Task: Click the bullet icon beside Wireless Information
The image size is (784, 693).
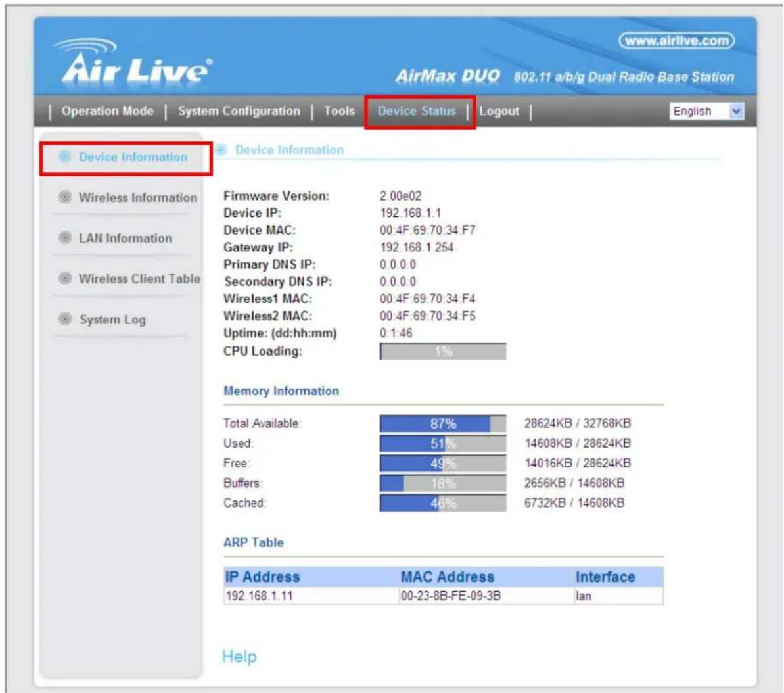Action: [65, 197]
